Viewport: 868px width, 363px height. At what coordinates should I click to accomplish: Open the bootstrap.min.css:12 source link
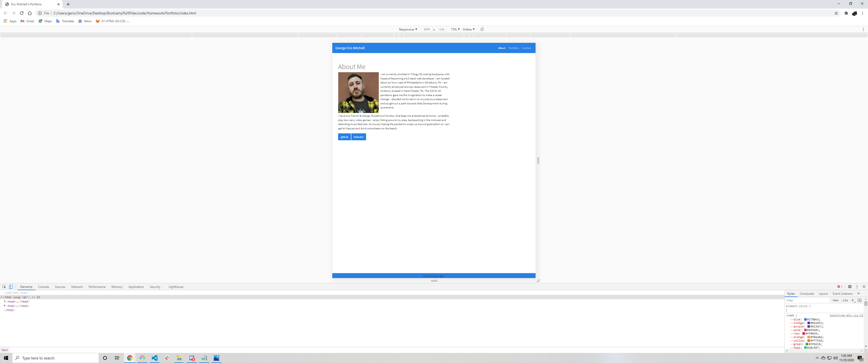pyautogui.click(x=846, y=316)
